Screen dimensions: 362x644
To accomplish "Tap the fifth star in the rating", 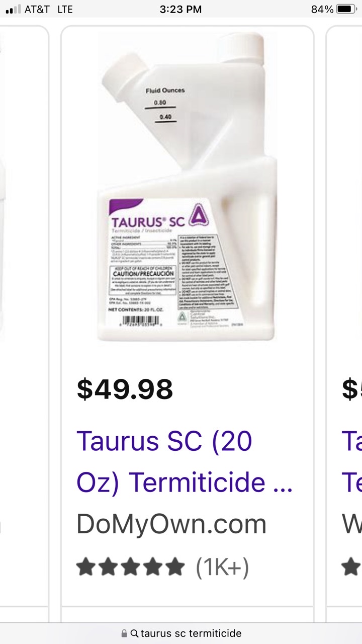I will (x=175, y=567).
